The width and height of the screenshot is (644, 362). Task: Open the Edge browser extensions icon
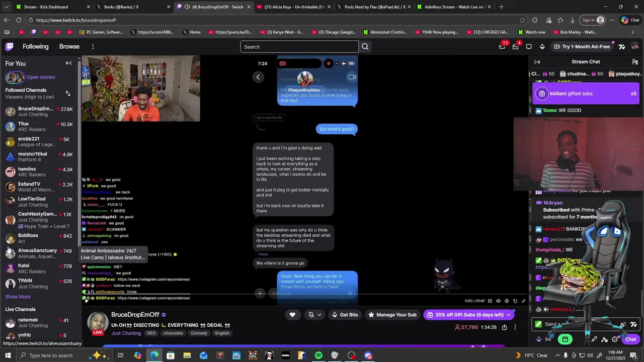pos(535,20)
